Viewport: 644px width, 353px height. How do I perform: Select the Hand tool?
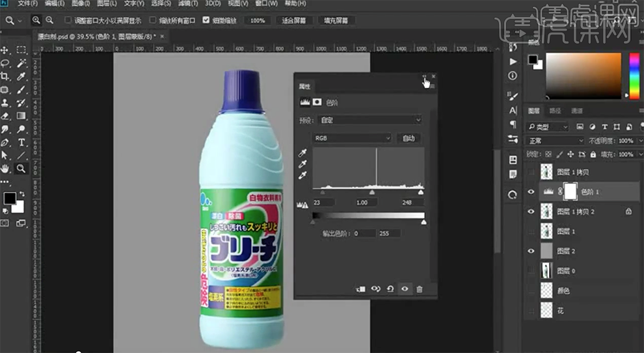[x=5, y=168]
